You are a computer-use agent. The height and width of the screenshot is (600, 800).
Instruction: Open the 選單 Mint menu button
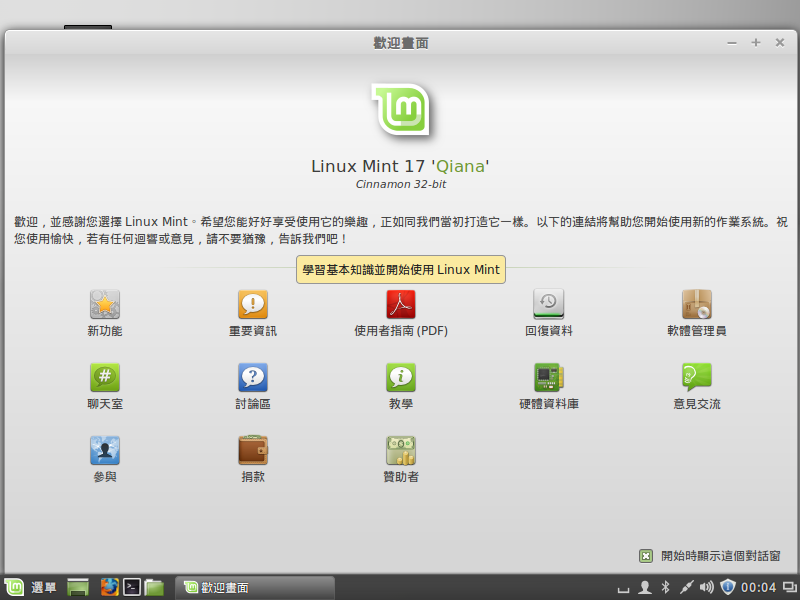click(x=30, y=587)
